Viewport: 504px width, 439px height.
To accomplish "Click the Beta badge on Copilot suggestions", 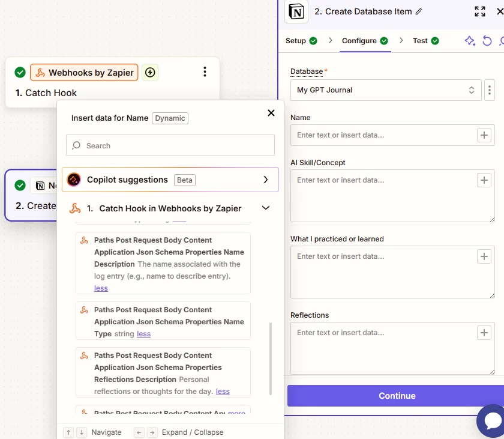I will pos(185,180).
